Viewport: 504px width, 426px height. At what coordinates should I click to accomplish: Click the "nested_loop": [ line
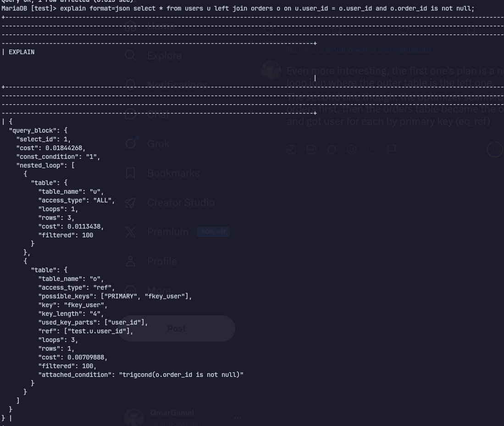(x=46, y=165)
